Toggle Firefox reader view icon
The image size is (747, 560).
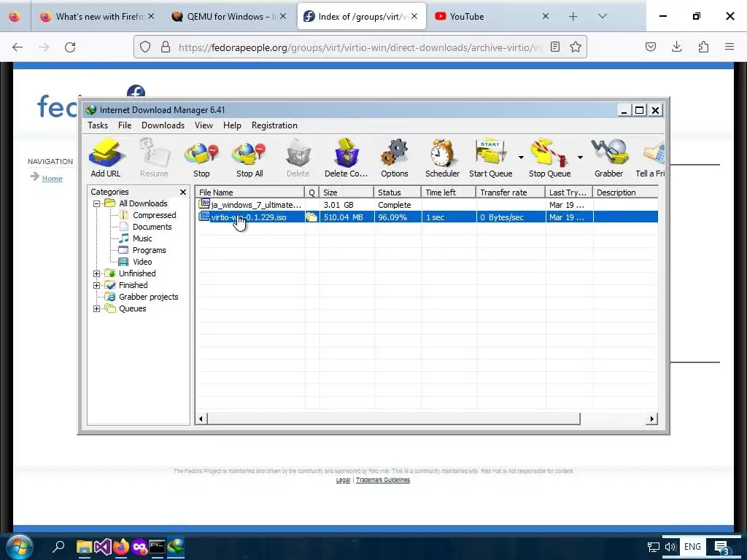click(x=555, y=47)
